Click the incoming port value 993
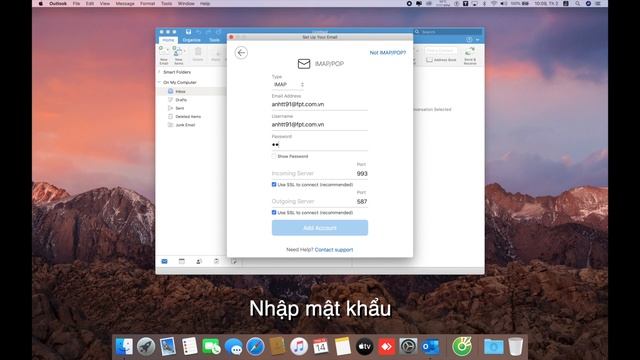 [x=362, y=173]
